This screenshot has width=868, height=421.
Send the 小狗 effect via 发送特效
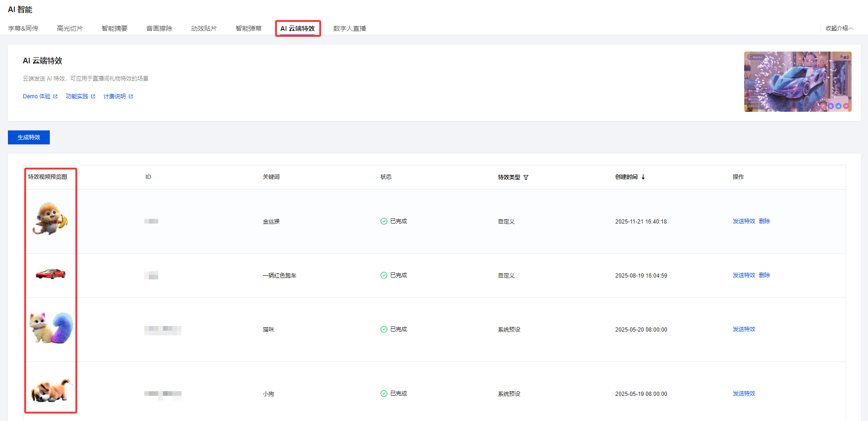[744, 394]
